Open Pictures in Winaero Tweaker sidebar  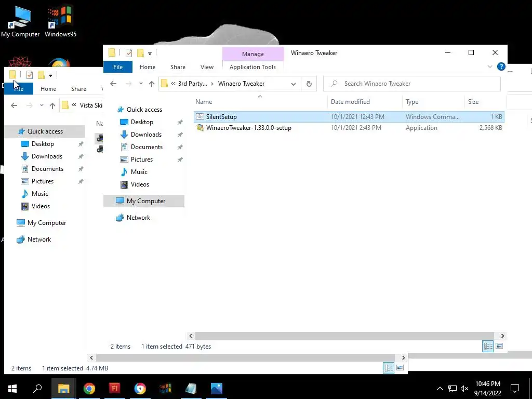point(141,159)
